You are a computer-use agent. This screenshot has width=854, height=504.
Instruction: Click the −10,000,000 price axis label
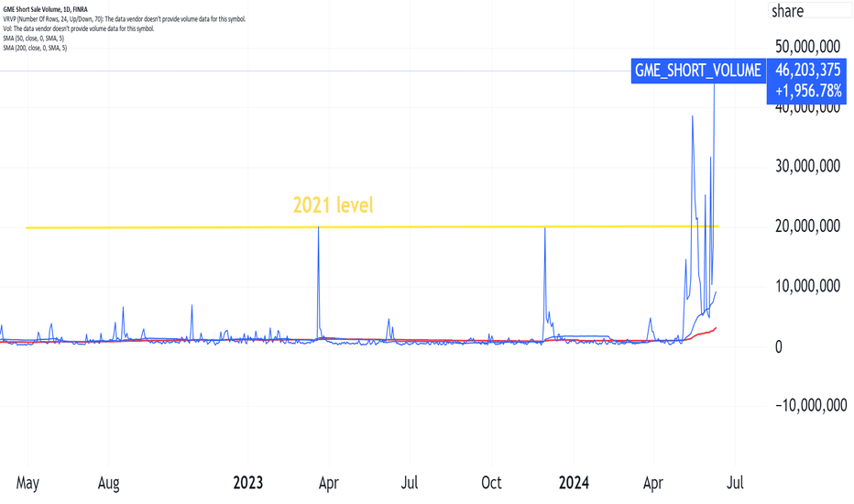(811, 405)
